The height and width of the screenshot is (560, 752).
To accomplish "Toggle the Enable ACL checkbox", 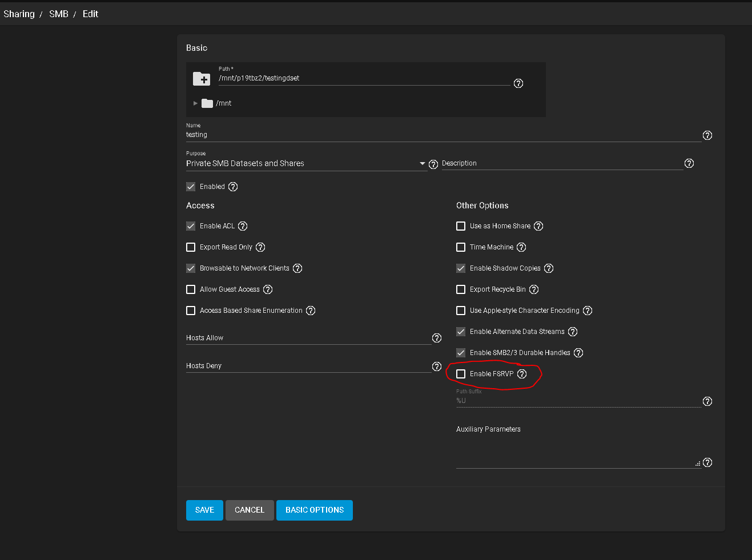I will (191, 226).
